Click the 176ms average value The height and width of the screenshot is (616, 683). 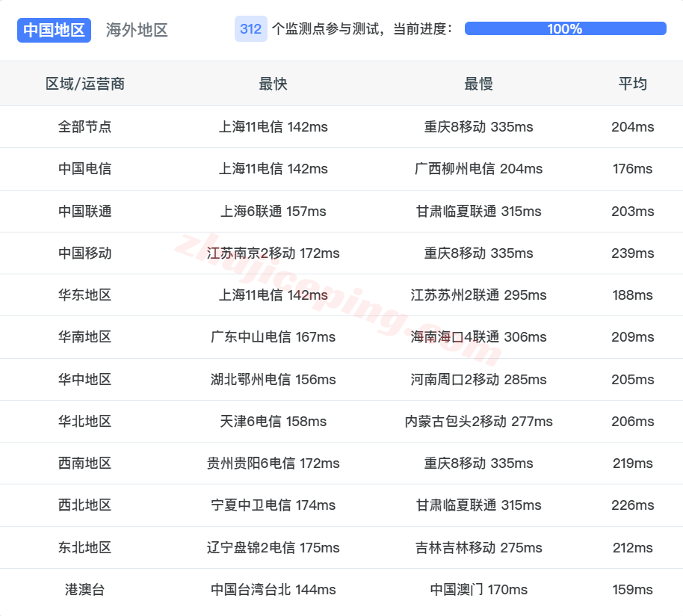(x=632, y=169)
